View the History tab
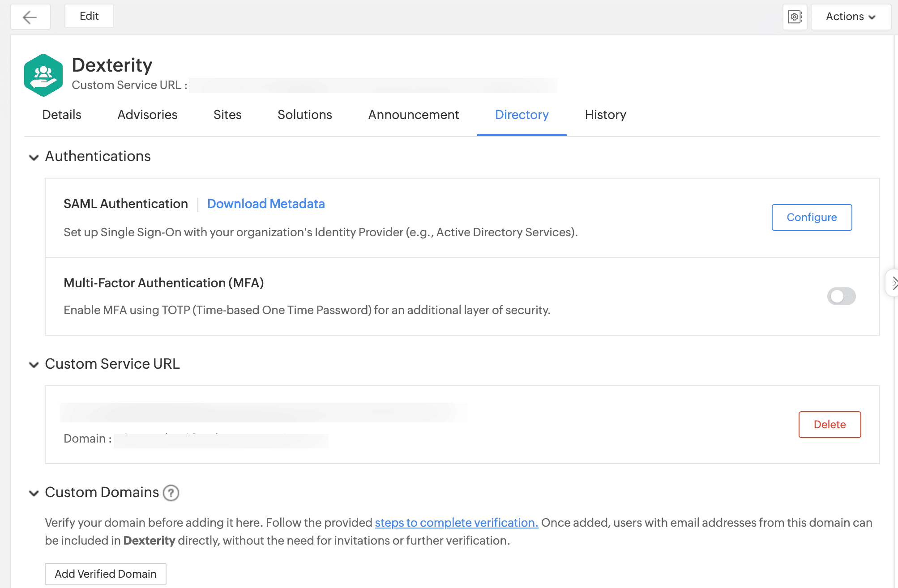This screenshot has width=898, height=588. tap(605, 115)
